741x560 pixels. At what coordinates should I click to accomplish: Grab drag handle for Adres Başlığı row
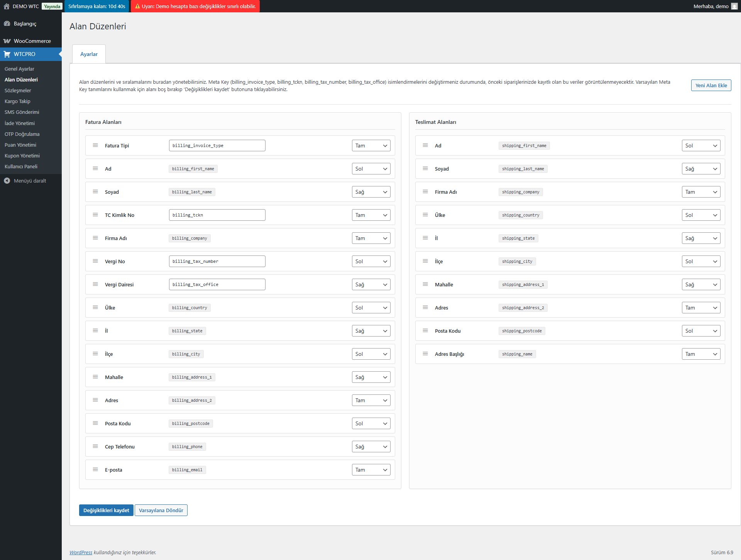[425, 354]
